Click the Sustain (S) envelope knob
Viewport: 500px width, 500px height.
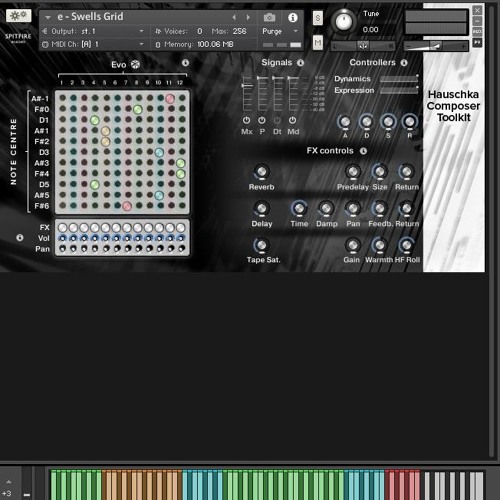388,122
